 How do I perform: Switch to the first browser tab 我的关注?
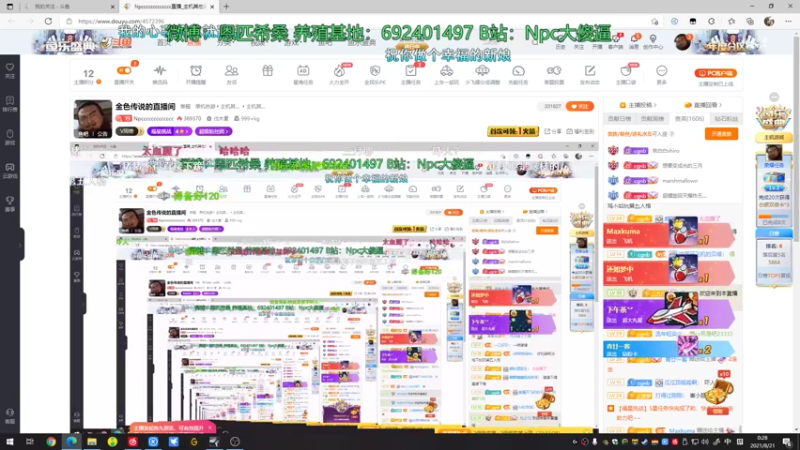tap(69, 7)
